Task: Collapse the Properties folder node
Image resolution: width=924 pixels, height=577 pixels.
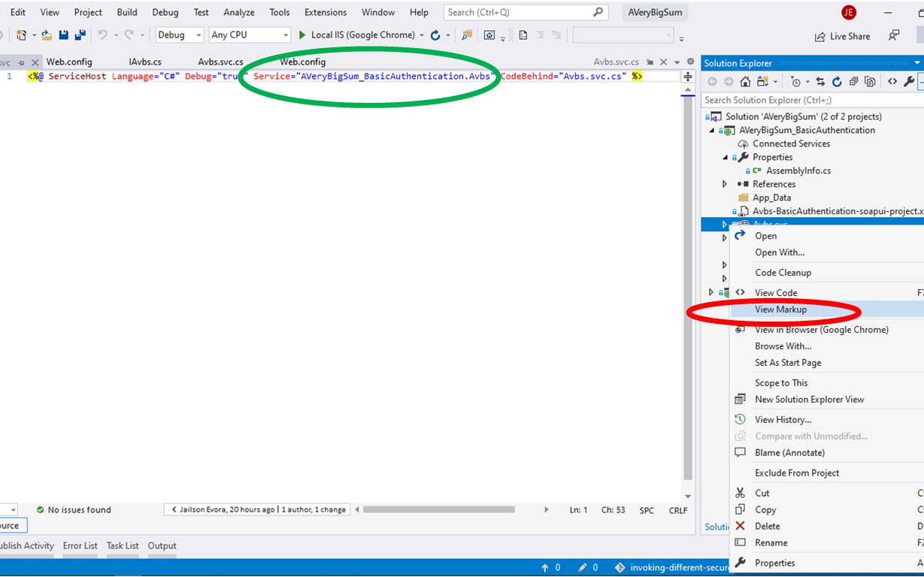Action: [x=725, y=157]
